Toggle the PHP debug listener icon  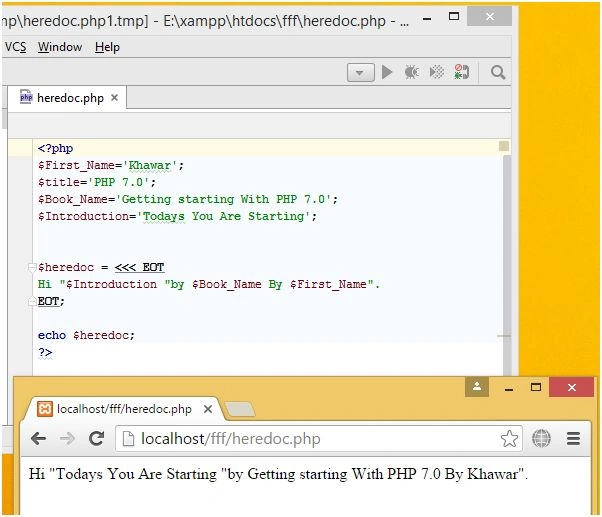coord(461,72)
